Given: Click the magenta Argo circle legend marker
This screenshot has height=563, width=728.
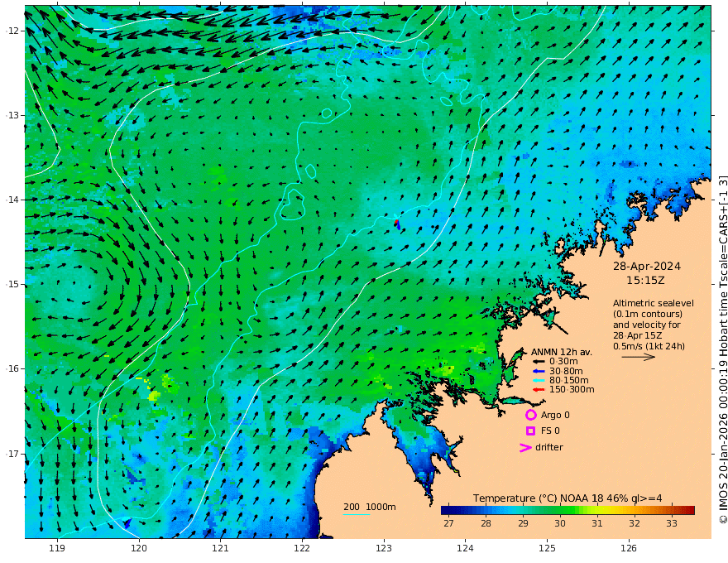Looking at the screenshot, I should (530, 415).
